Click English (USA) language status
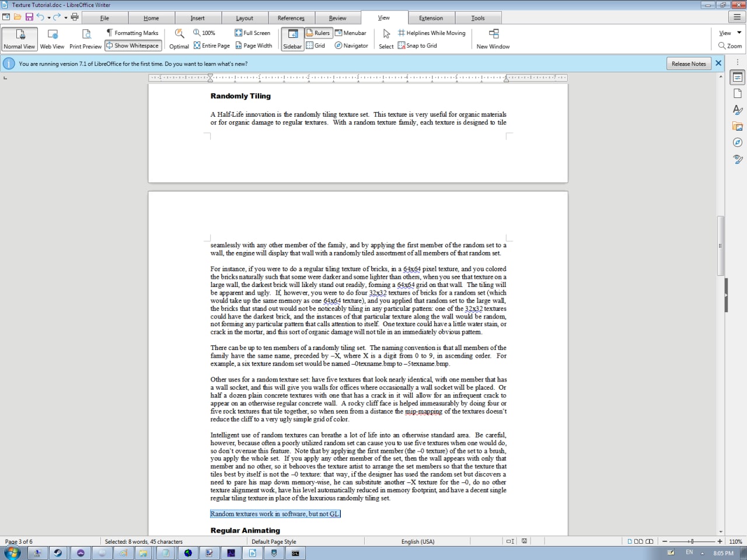 coord(418,541)
